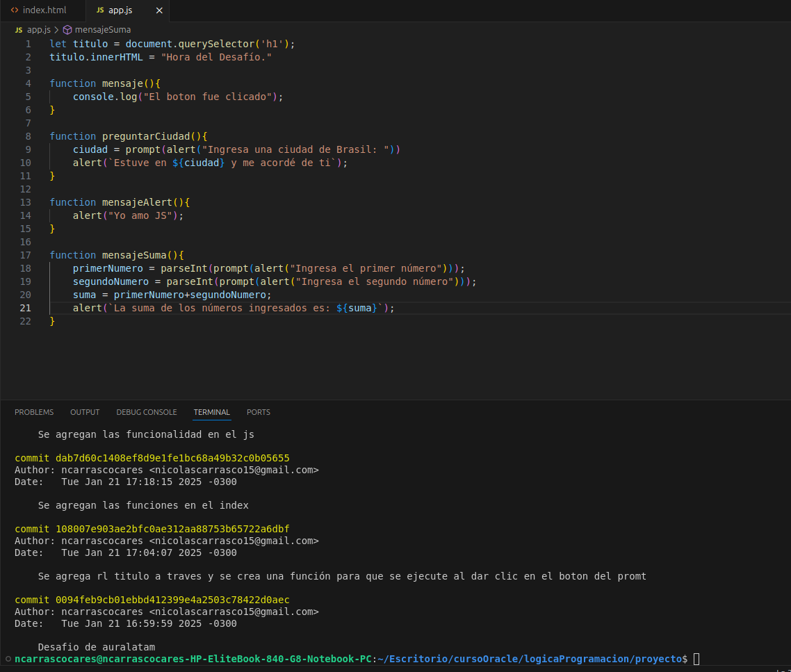The image size is (791, 672).
Task: Click the terminal prompt cursor
Action: [696, 659]
